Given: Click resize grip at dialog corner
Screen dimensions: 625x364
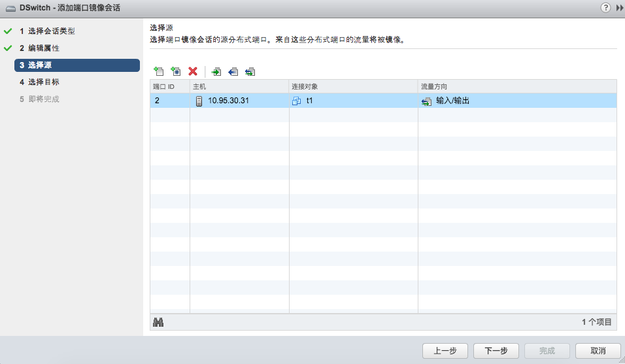Looking at the screenshot, I should click(622, 361).
